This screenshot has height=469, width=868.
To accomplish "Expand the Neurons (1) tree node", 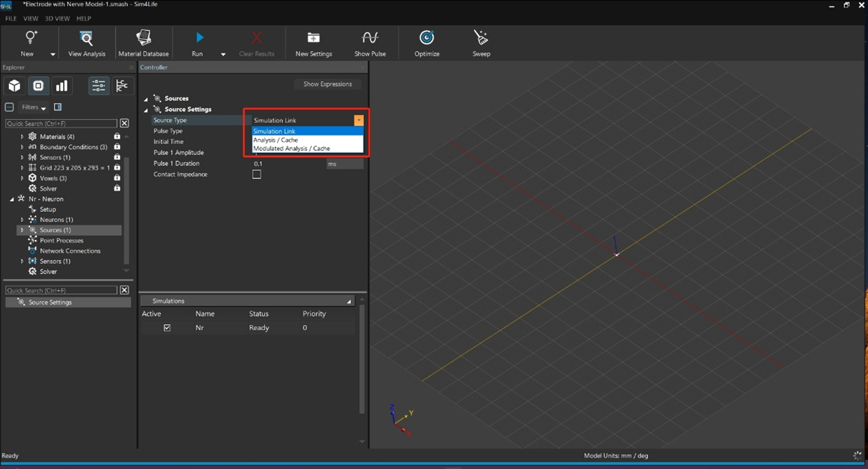I will click(x=22, y=219).
